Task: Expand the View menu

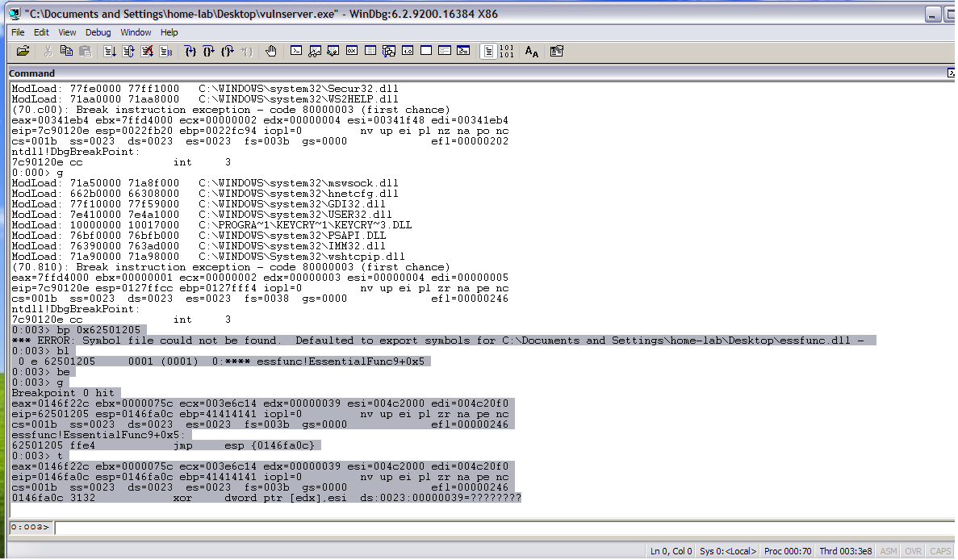Action: (x=67, y=32)
